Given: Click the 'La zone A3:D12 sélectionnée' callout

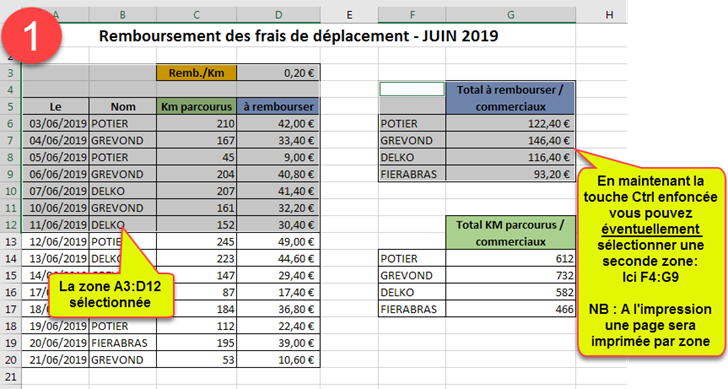Looking at the screenshot, I should point(110,295).
